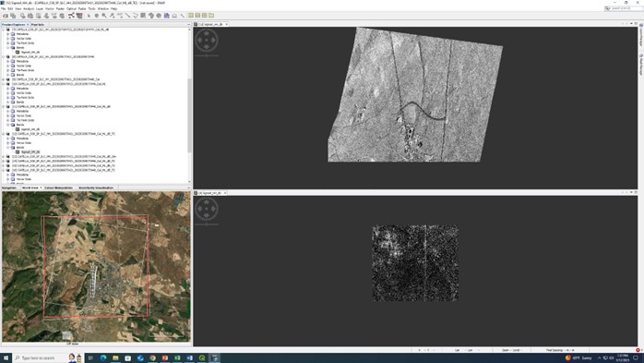Open the Raster menu
This screenshot has width=644, height=363.
click(x=60, y=8)
